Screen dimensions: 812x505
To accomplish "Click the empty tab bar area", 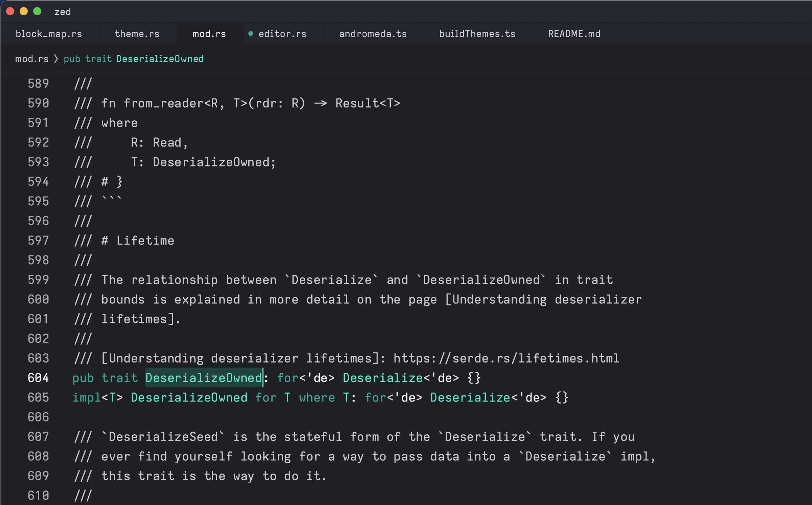I will coord(710,33).
